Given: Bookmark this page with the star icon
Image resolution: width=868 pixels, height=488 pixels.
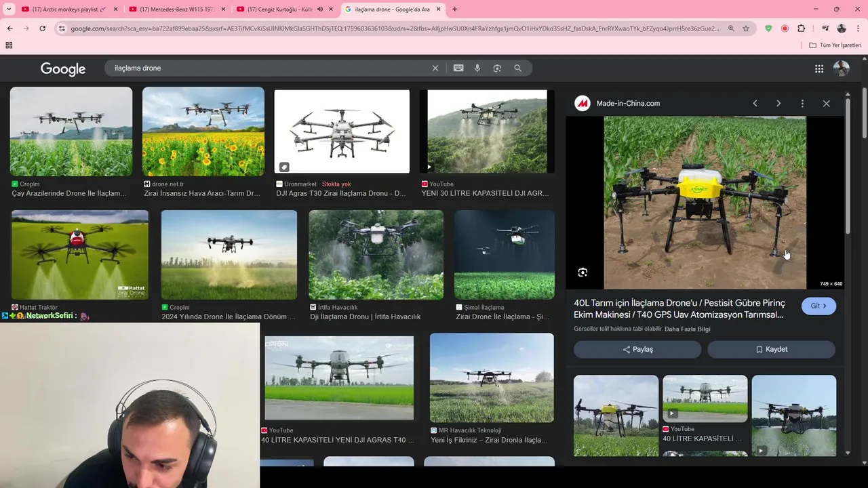Looking at the screenshot, I should coord(746,28).
